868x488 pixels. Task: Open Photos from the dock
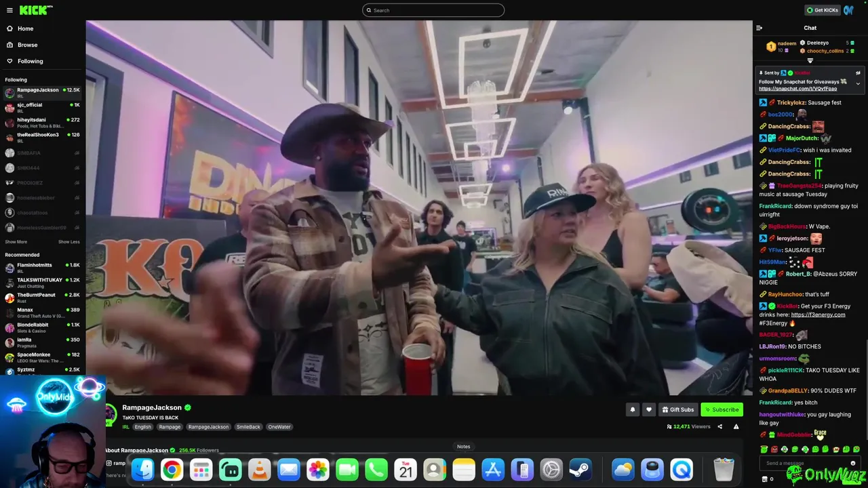tap(317, 469)
